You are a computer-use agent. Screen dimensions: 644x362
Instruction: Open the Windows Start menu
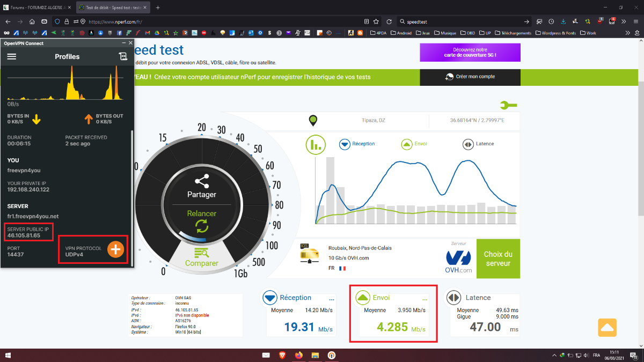pyautogui.click(x=8, y=355)
